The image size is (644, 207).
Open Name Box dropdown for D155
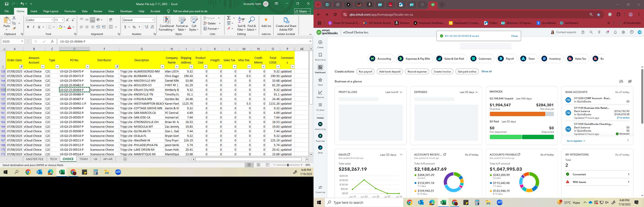22,41
